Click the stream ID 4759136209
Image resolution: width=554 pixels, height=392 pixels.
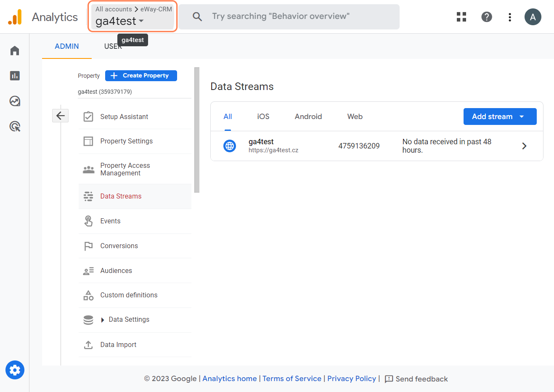pos(359,146)
